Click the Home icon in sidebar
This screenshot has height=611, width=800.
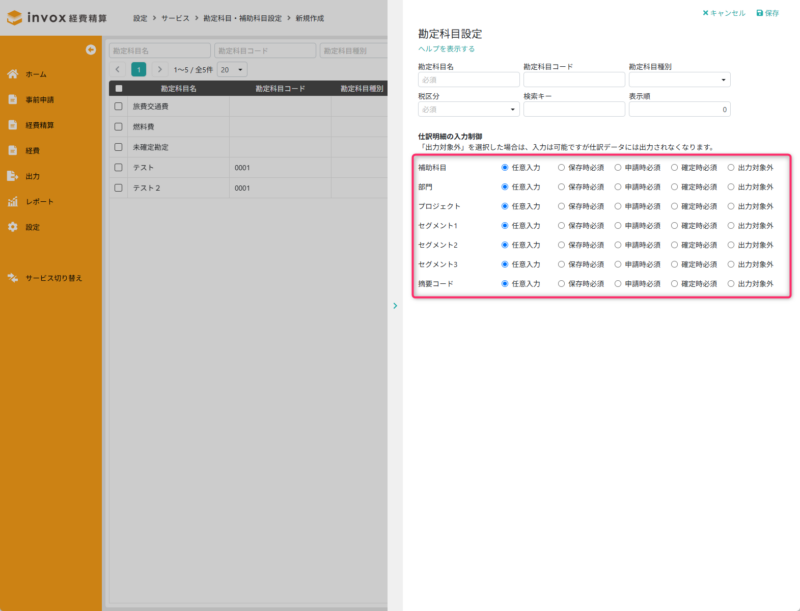pos(12,74)
